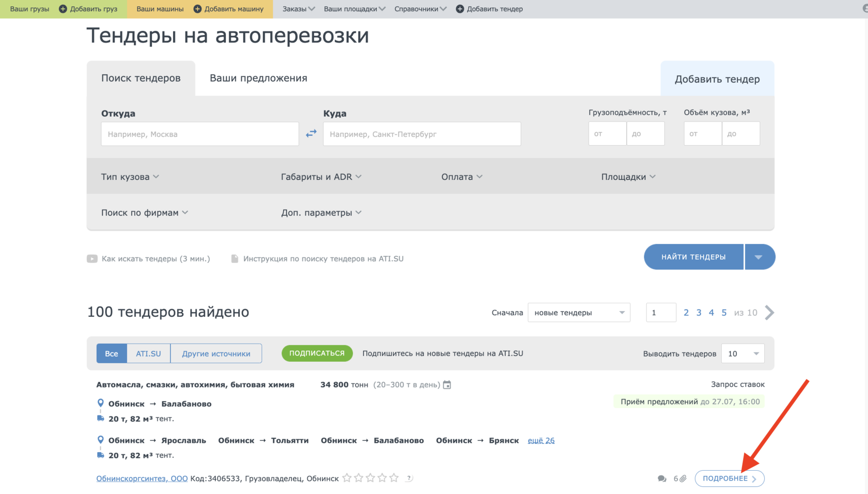
Task: Expand the Габариты и ADR filter
Action: 321,177
